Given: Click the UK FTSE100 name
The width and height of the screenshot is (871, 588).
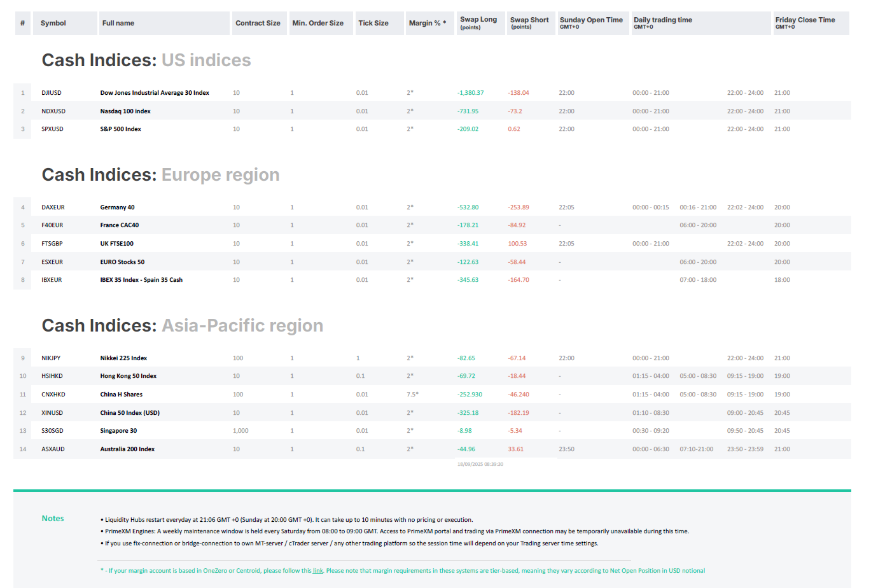Looking at the screenshot, I should pyautogui.click(x=117, y=244).
